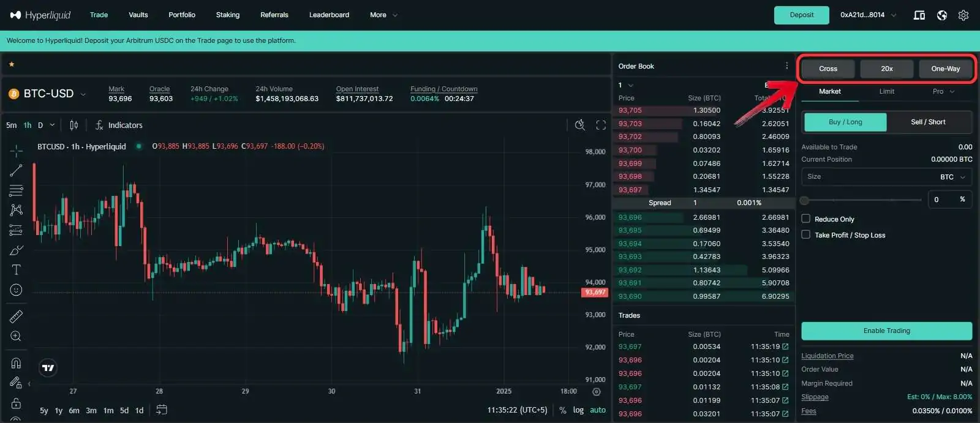The height and width of the screenshot is (423, 980).
Task: Click the order Size input field
Action: click(887, 177)
